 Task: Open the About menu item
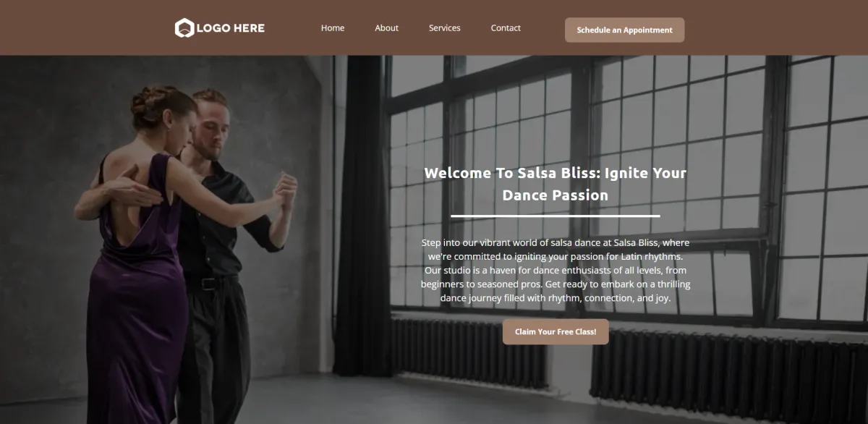tap(386, 28)
